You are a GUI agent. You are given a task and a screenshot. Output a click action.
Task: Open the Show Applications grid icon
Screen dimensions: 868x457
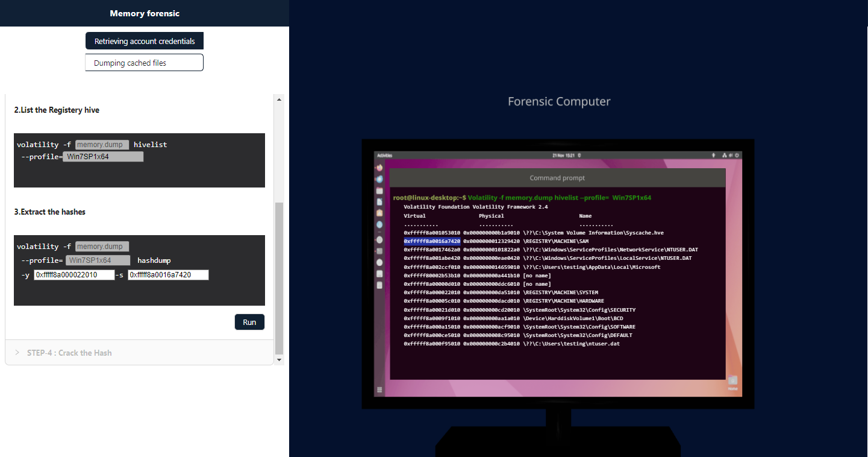tap(379, 389)
